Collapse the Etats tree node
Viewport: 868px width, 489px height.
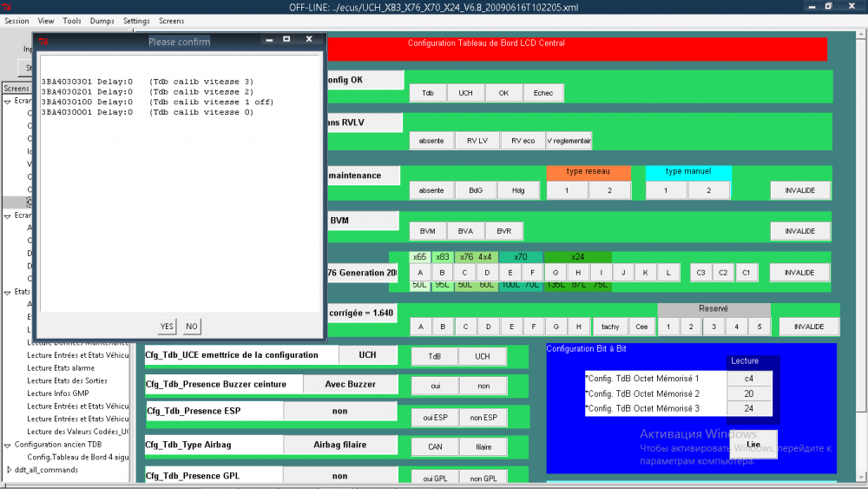click(7, 293)
